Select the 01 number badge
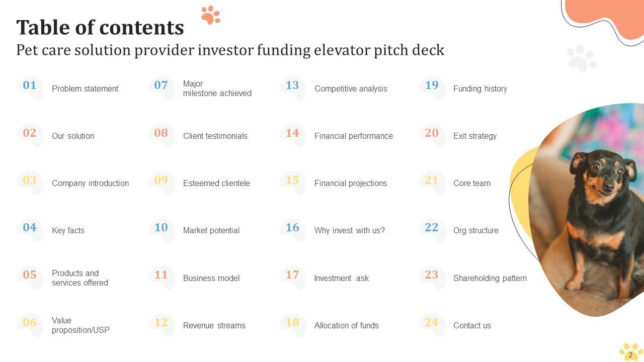 point(30,85)
